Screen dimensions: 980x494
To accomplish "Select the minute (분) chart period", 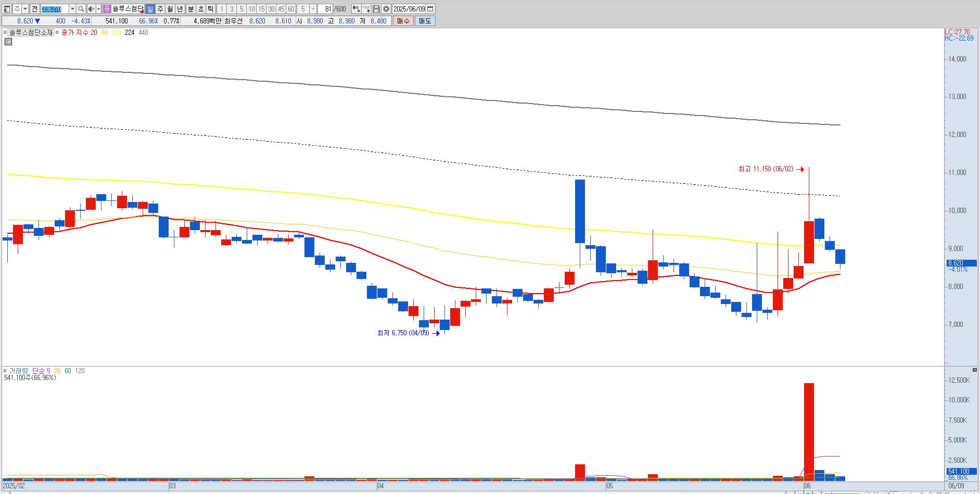I will (190, 9).
